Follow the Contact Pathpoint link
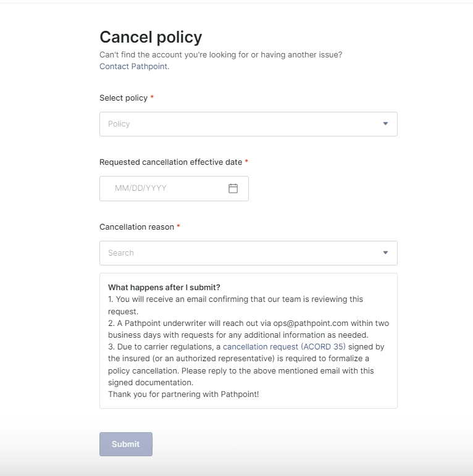The width and height of the screenshot is (473, 476). [133, 67]
